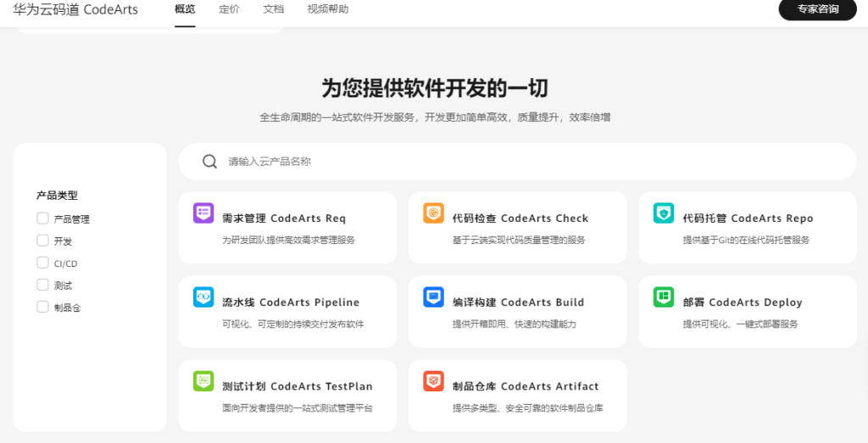
Task: Click text 面向开发者提供的一站式测试管理平台
Action: point(298,408)
